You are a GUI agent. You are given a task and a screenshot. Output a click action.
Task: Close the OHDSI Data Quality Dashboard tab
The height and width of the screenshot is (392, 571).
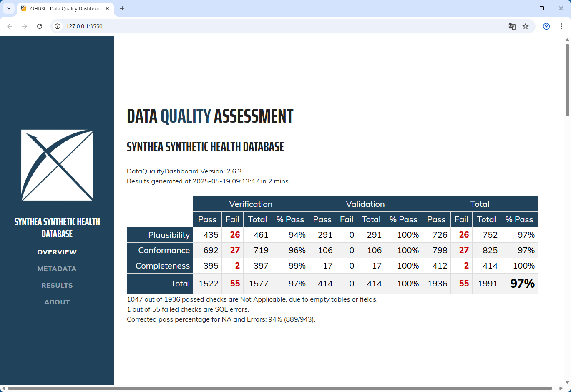click(x=107, y=8)
